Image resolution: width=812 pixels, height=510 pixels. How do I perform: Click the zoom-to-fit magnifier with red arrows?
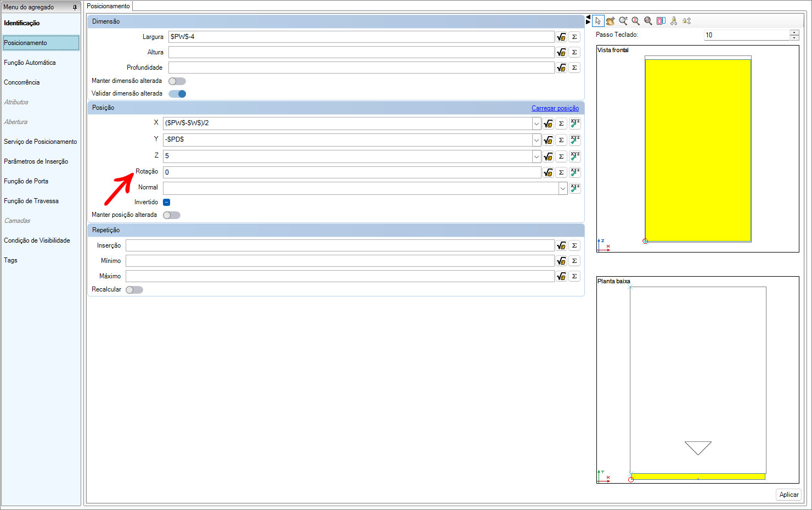[x=648, y=21]
